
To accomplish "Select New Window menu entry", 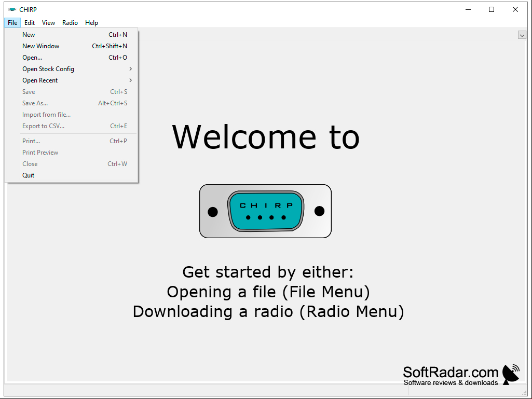I will pyautogui.click(x=71, y=46).
